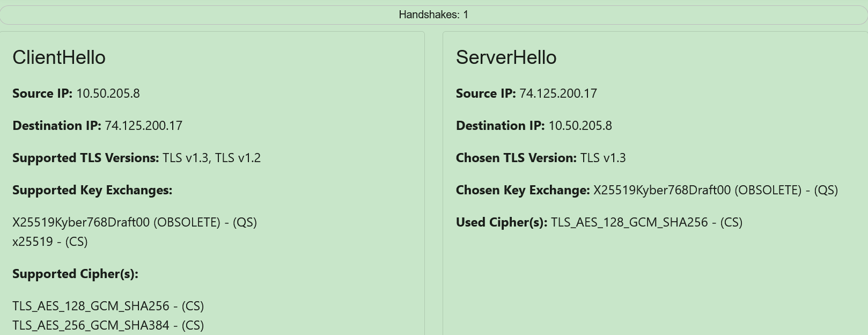Click the Chosen TLS Version label

click(516, 158)
